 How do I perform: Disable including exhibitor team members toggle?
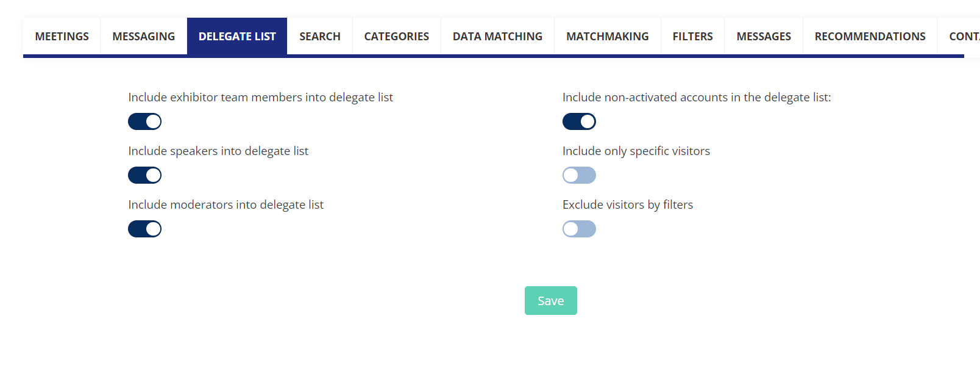(x=144, y=121)
